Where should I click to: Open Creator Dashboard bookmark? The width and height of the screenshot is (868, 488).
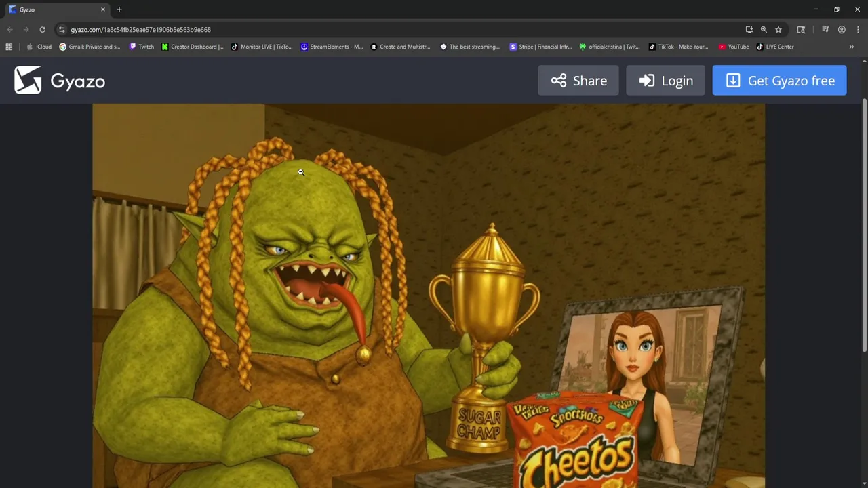[x=193, y=47]
